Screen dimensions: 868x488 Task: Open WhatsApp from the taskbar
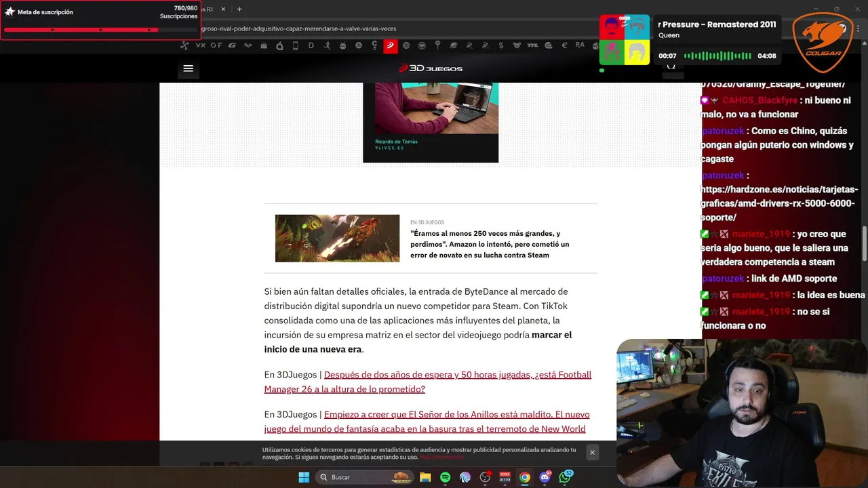(565, 477)
